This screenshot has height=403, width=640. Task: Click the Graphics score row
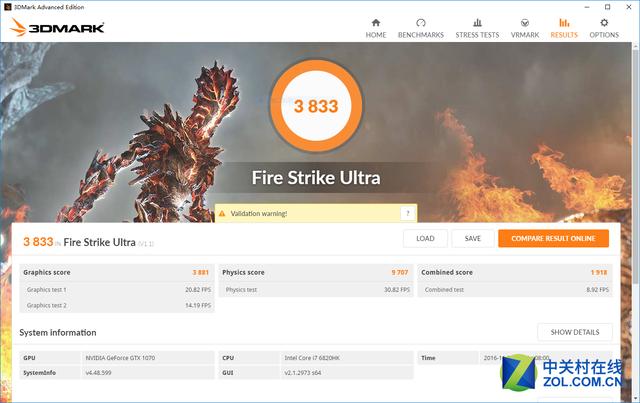(116, 272)
